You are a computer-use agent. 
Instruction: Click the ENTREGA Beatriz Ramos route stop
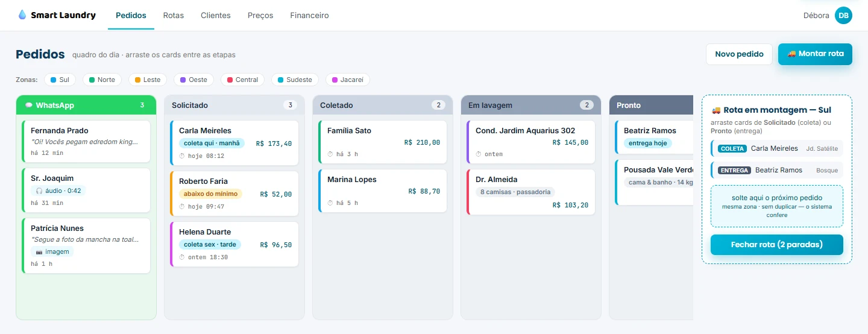point(777,170)
